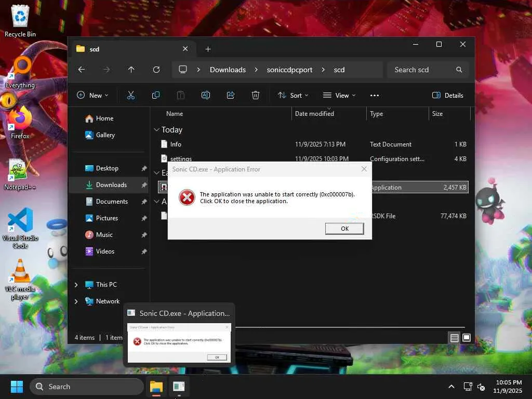
Task: Close the scd tab
Action: coord(185,49)
